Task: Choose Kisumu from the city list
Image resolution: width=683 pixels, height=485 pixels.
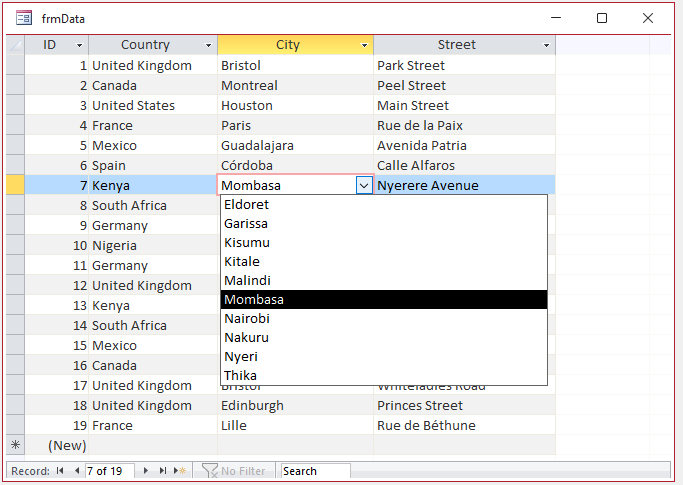Action: 384,242
